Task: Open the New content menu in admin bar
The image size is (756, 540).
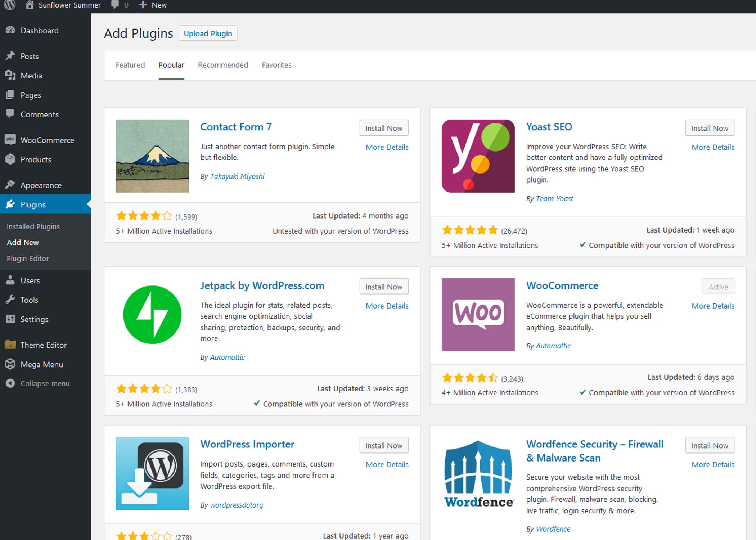Action: (x=153, y=5)
